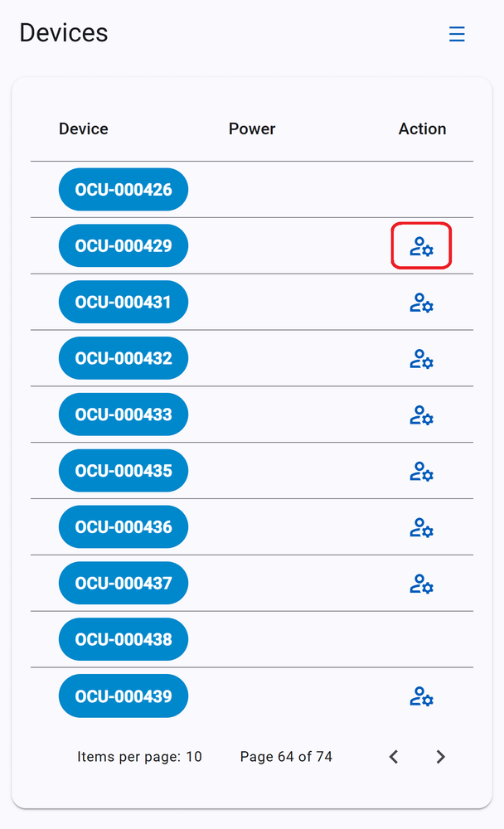Image resolution: width=504 pixels, height=829 pixels.
Task: Select device chip OCU-000433
Action: (x=124, y=414)
